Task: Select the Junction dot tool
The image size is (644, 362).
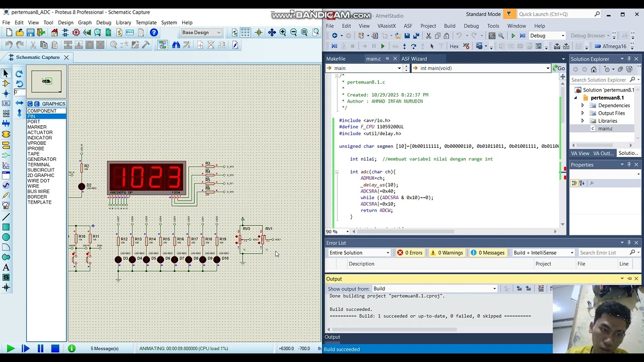Action: (x=6, y=94)
